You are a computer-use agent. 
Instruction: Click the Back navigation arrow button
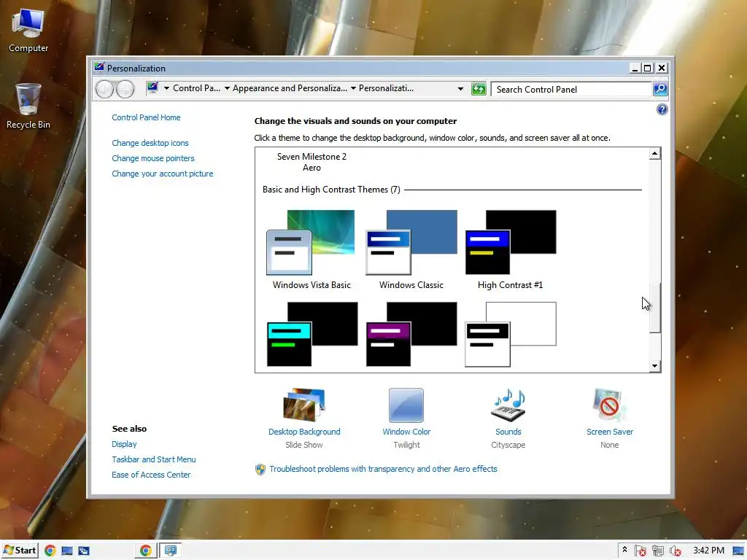104,89
